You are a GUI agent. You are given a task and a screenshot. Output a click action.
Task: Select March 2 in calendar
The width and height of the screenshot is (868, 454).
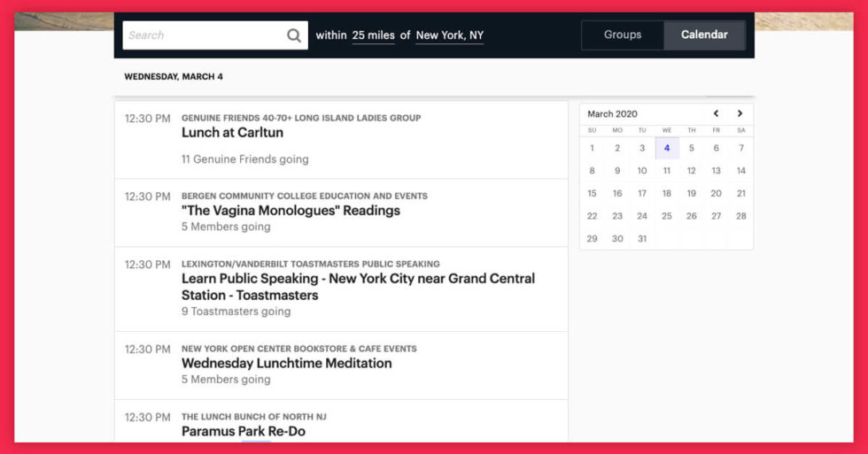pyautogui.click(x=617, y=148)
